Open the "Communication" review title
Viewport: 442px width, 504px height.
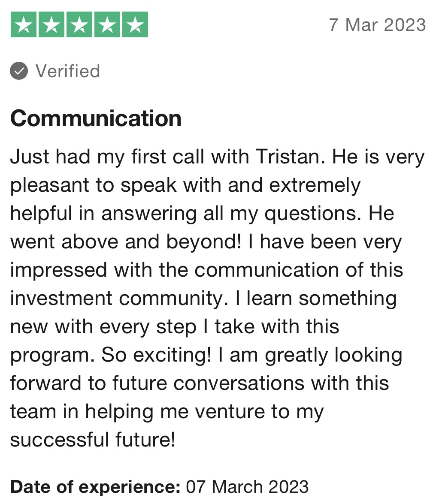point(96,118)
